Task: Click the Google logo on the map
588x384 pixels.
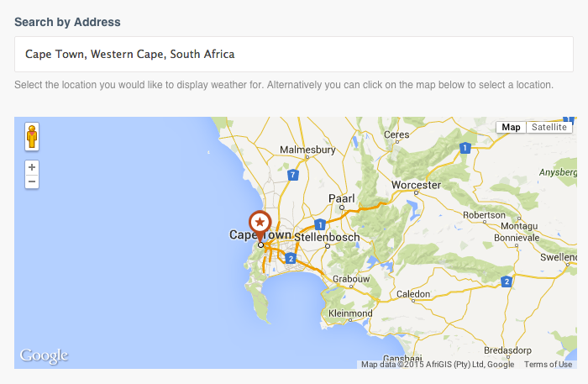Action: click(x=44, y=356)
